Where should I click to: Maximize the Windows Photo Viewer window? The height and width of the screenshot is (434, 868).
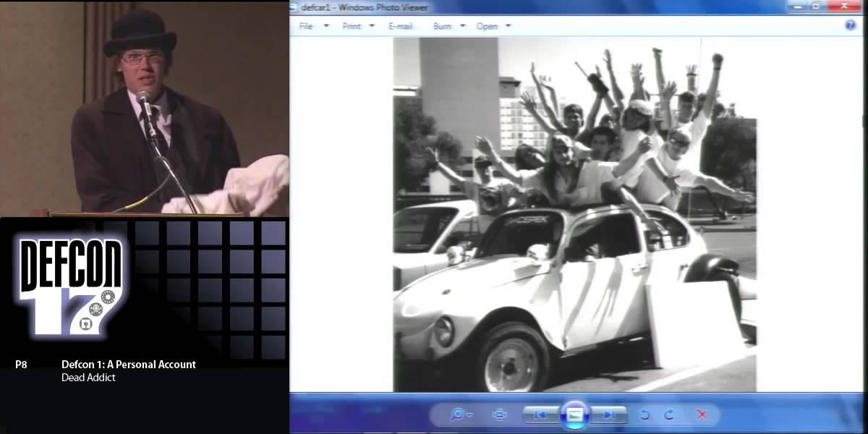(x=816, y=6)
